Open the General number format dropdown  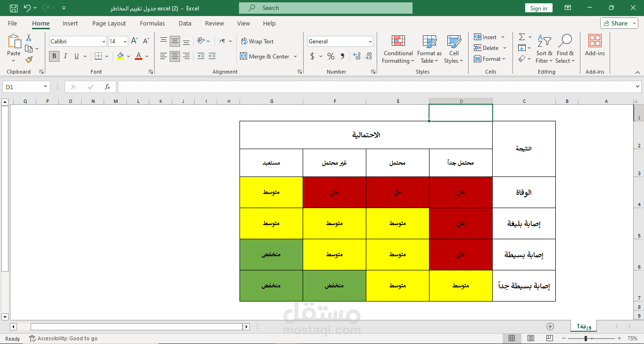(370, 42)
